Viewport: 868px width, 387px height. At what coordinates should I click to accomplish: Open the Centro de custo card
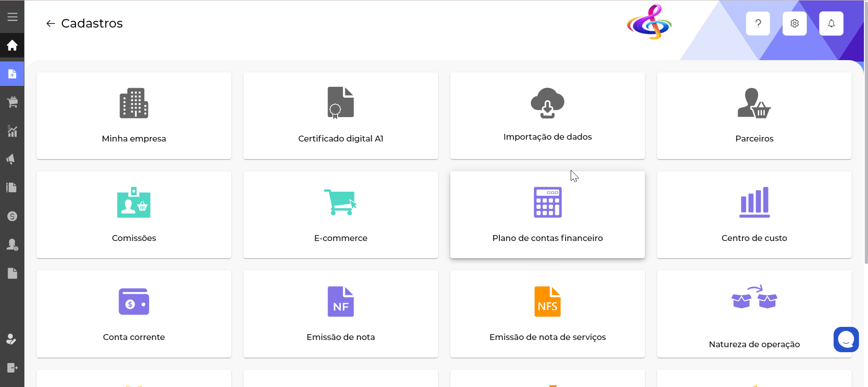pyautogui.click(x=754, y=215)
